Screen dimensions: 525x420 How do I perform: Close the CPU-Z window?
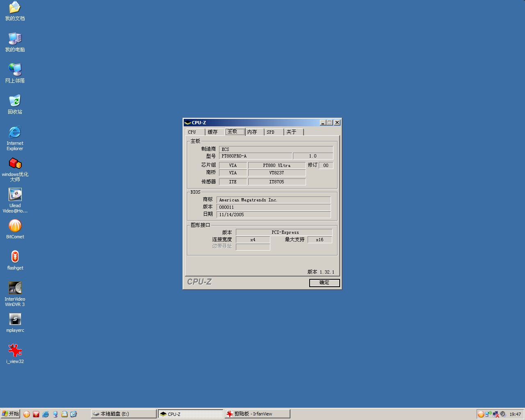pos(337,123)
